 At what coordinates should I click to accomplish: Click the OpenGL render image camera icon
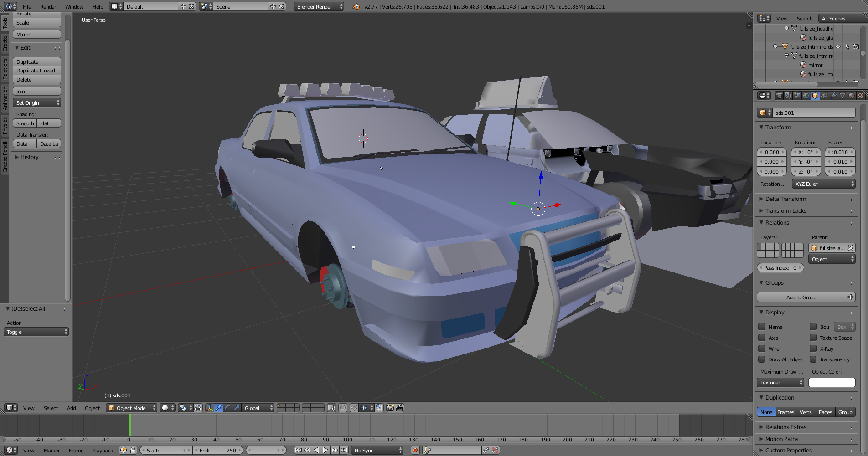click(390, 408)
